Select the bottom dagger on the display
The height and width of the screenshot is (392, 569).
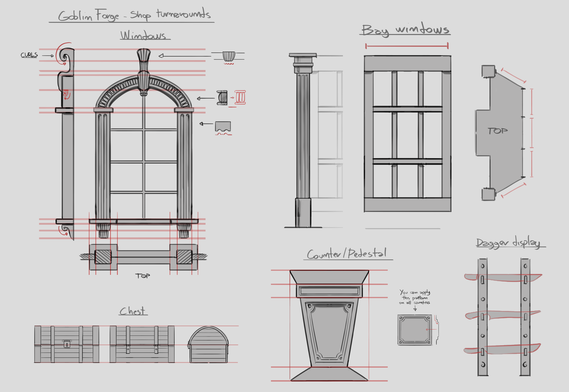tap(502, 349)
